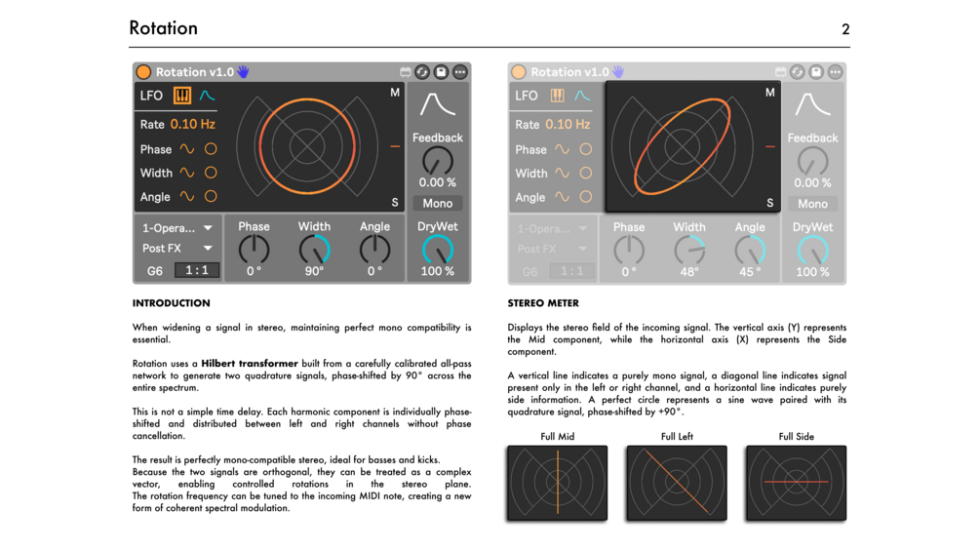
Task: Click the Rotation page title
Action: pyautogui.click(x=163, y=28)
